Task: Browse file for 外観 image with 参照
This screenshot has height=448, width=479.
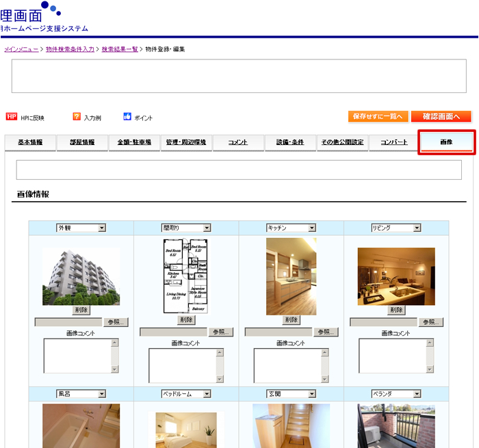Action: 116,322
